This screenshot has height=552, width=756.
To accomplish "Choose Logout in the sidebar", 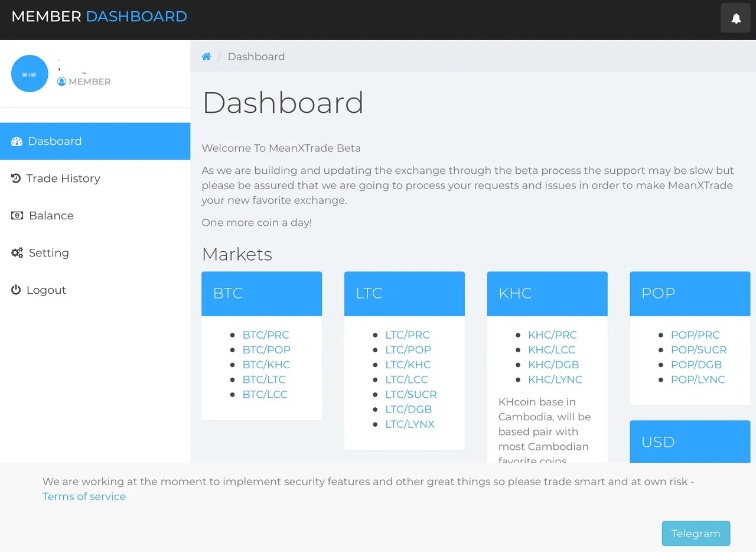I will click(95, 290).
